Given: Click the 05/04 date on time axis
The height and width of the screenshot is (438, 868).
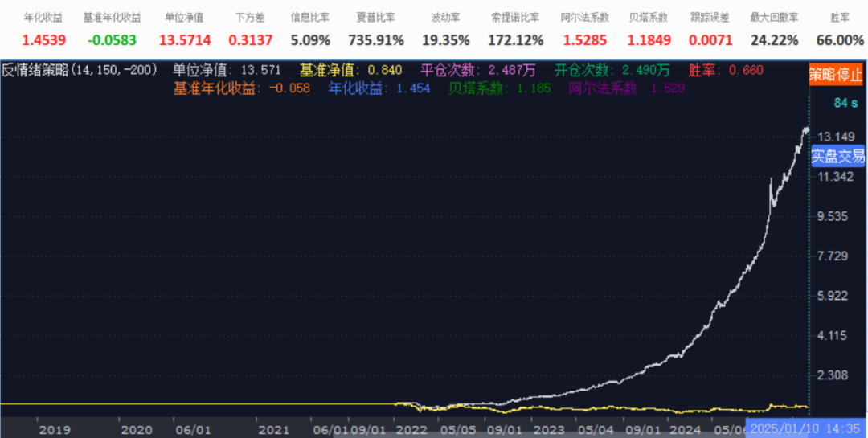Looking at the screenshot, I should point(595,430).
